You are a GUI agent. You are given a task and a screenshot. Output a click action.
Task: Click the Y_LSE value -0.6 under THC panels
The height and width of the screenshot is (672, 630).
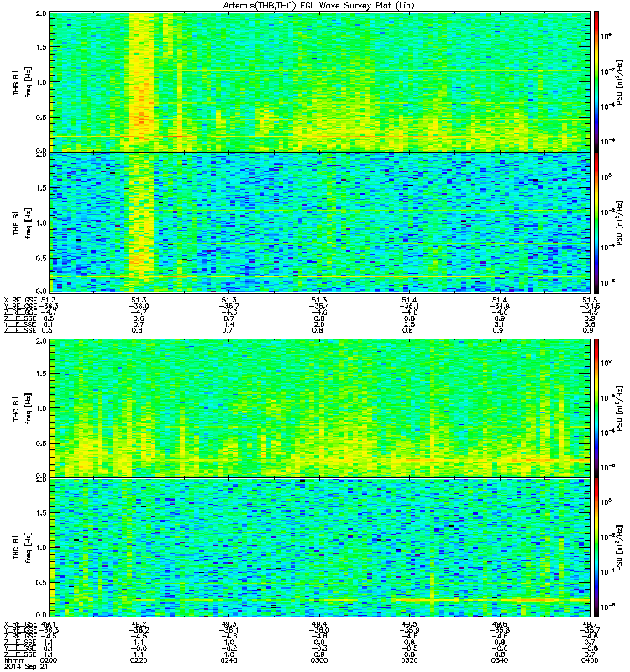tap(500, 648)
